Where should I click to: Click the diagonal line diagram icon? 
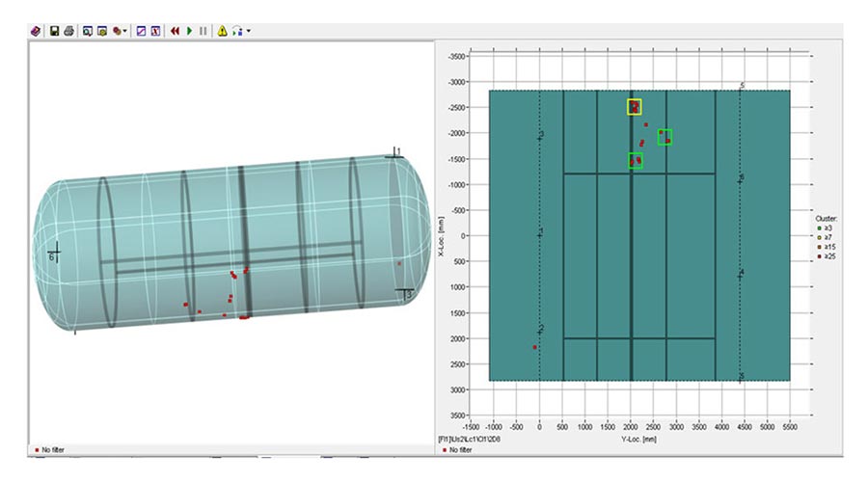[140, 31]
